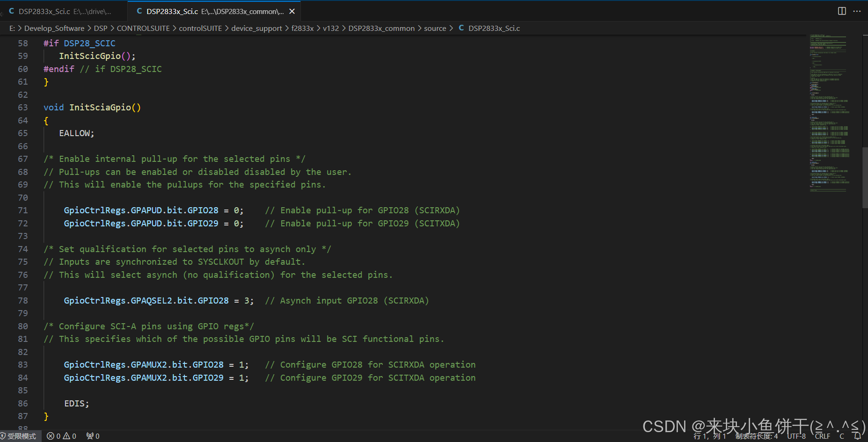Viewport: 868px width, 442px height.
Task: Change line ending by clicking CRLF
Action: [x=822, y=435]
